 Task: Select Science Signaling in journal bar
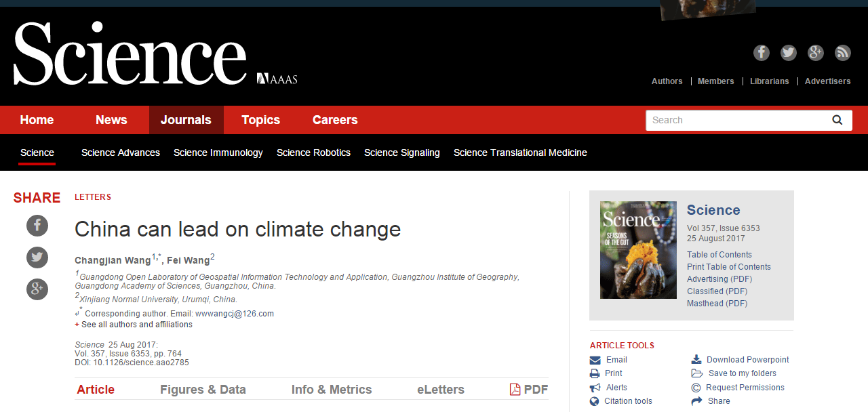[402, 152]
